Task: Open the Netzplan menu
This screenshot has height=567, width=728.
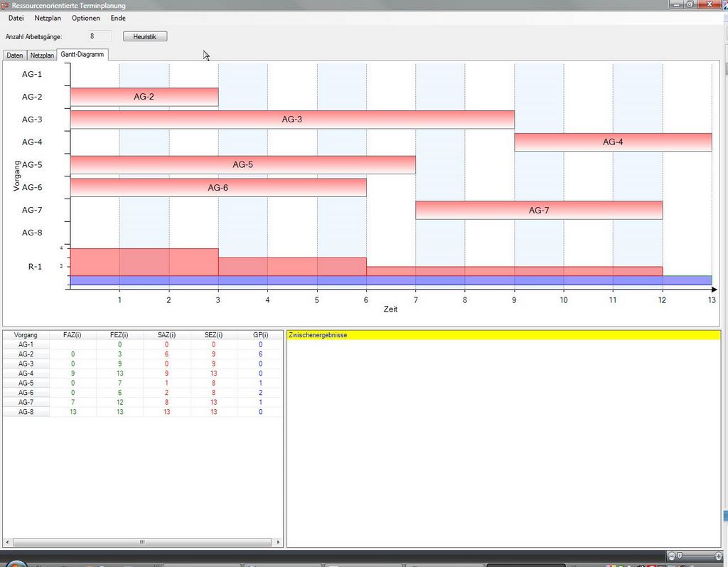Action: (48, 18)
